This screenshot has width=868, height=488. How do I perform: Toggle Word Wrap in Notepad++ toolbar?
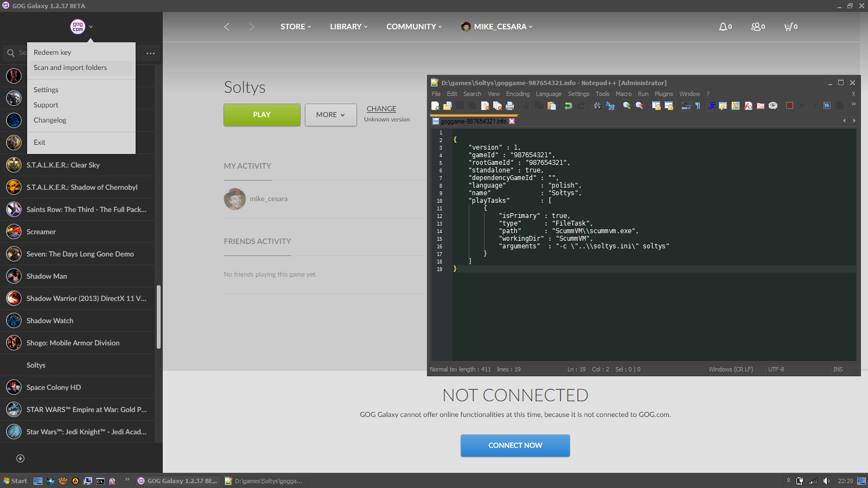coord(685,106)
